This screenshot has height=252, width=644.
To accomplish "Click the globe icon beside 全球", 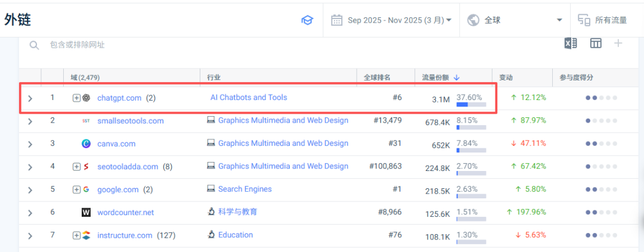I will (x=473, y=20).
